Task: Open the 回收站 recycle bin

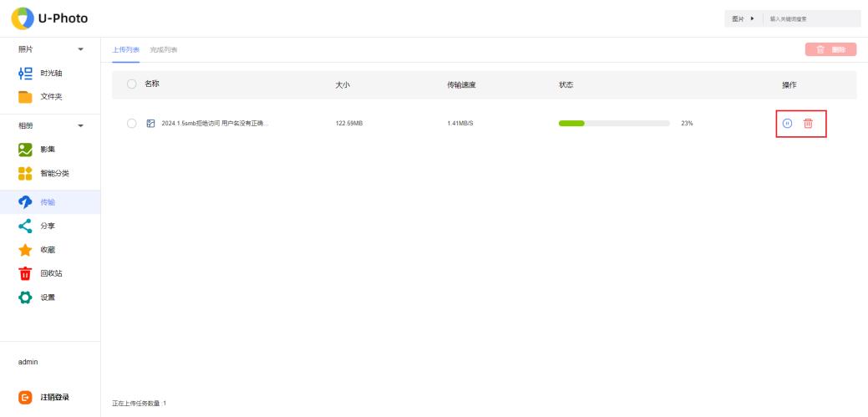Action: (51, 273)
